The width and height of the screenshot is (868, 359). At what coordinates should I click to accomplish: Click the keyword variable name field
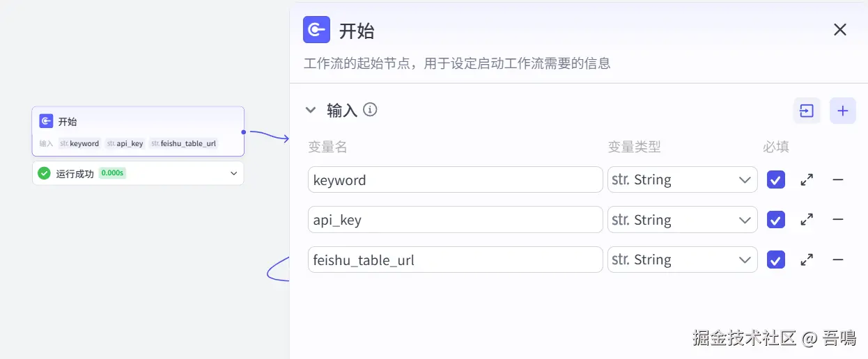456,179
